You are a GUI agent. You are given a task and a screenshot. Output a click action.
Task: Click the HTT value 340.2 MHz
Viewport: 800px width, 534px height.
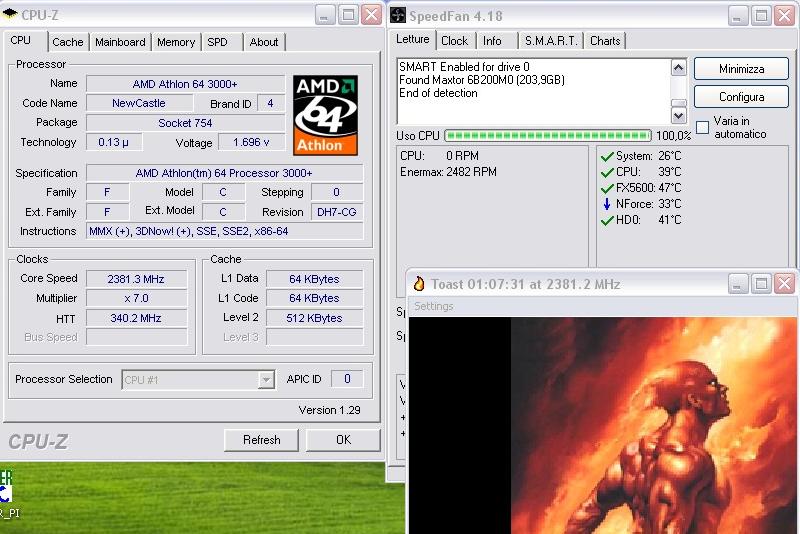(136, 318)
